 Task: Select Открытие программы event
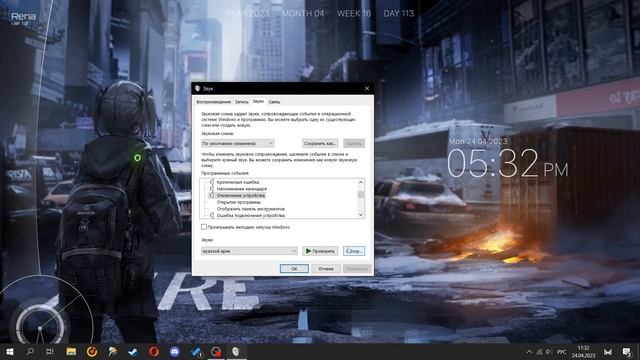coord(238,202)
